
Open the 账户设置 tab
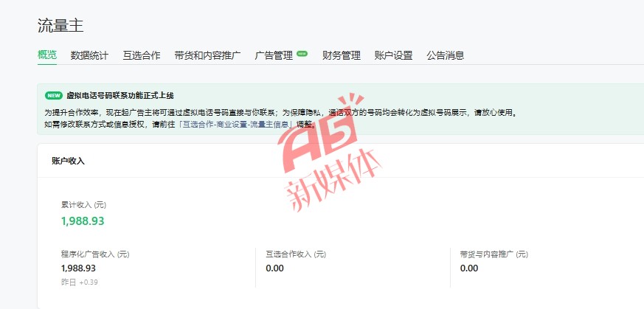point(393,55)
